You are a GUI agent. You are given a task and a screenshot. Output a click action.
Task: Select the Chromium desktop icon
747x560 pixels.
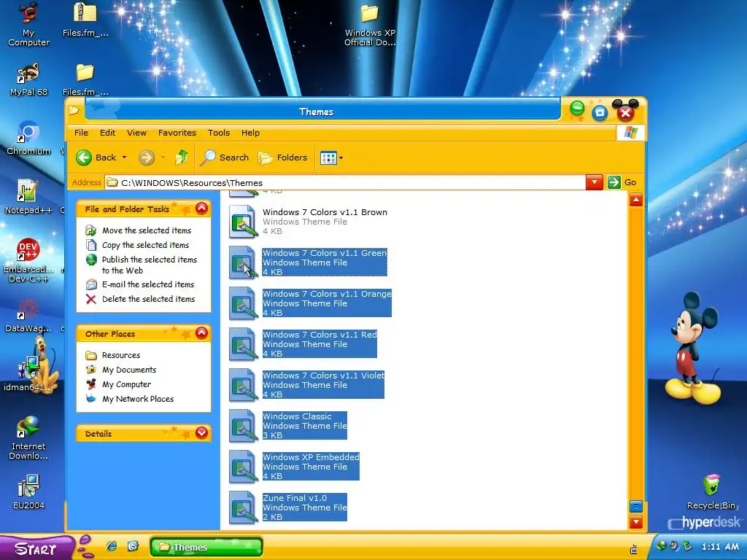pyautogui.click(x=28, y=138)
